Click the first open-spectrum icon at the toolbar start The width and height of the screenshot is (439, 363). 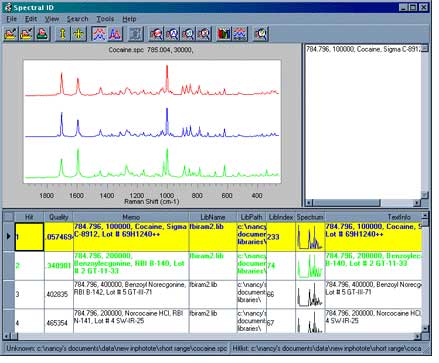(x=11, y=34)
